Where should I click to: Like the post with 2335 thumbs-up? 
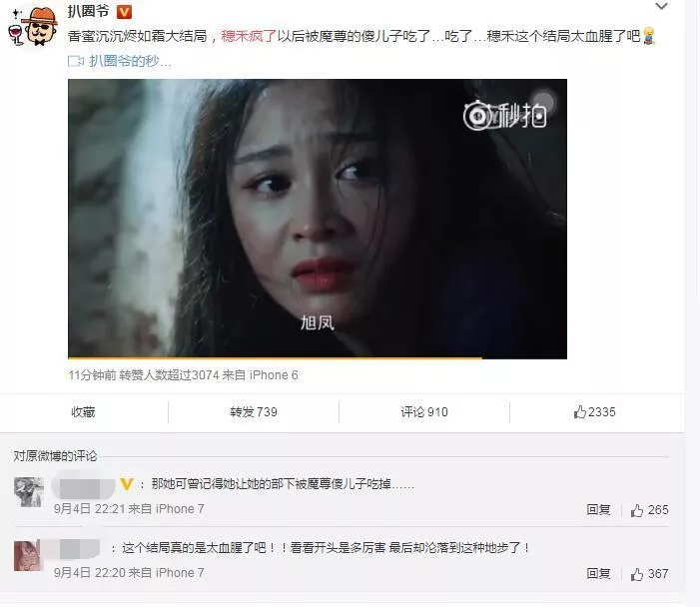pos(594,412)
